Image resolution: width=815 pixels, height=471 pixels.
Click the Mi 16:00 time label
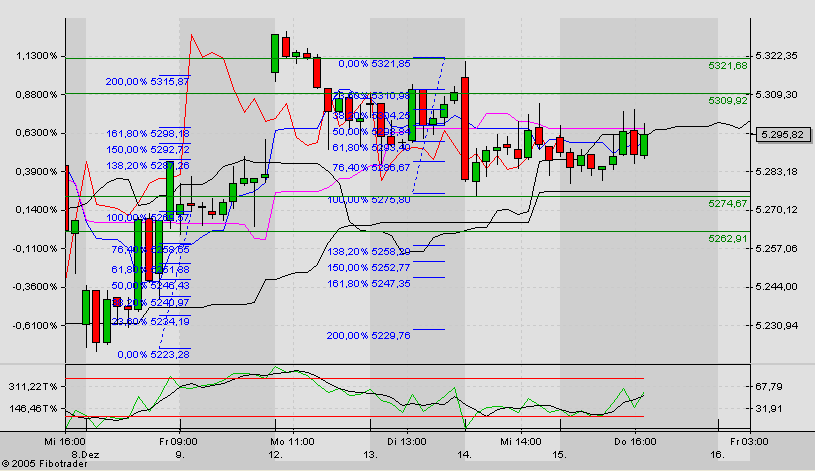coord(65,442)
